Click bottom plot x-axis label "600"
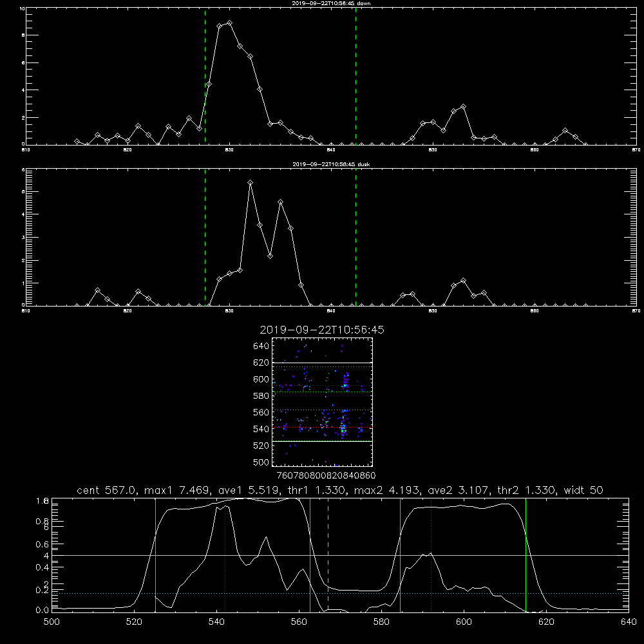Viewport: 644px width, 644px height. coord(464,622)
